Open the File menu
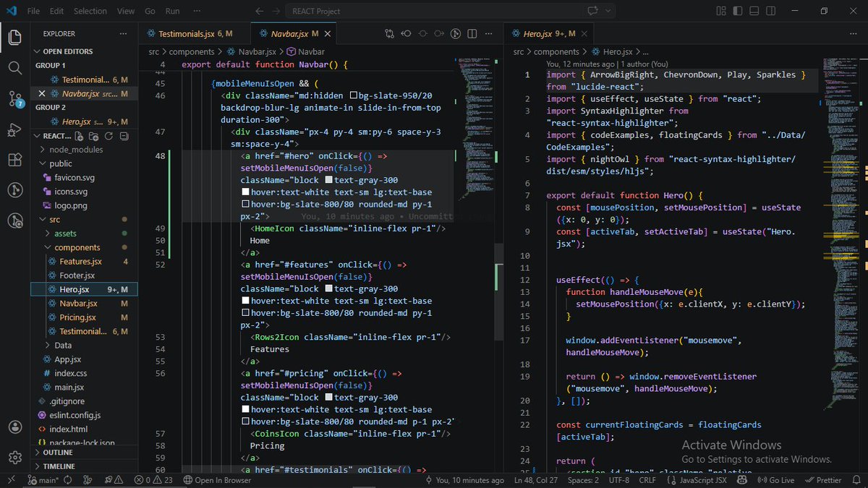This screenshot has height=488, width=868. (34, 11)
